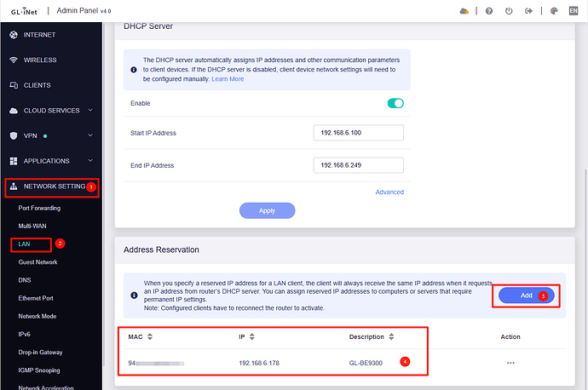588x390 pixels.
Task: Expand the VPN sidebar section
Action: click(89, 135)
